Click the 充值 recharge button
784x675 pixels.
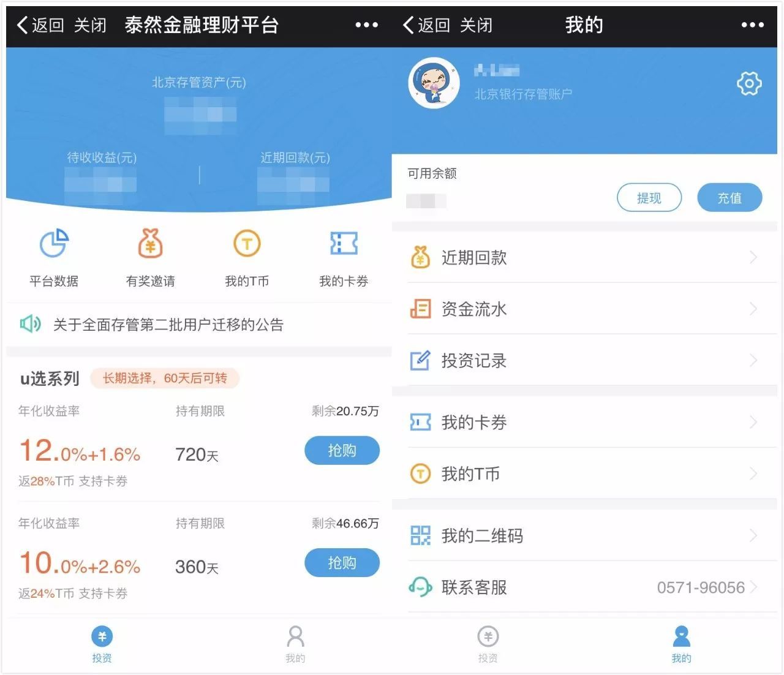tap(729, 197)
